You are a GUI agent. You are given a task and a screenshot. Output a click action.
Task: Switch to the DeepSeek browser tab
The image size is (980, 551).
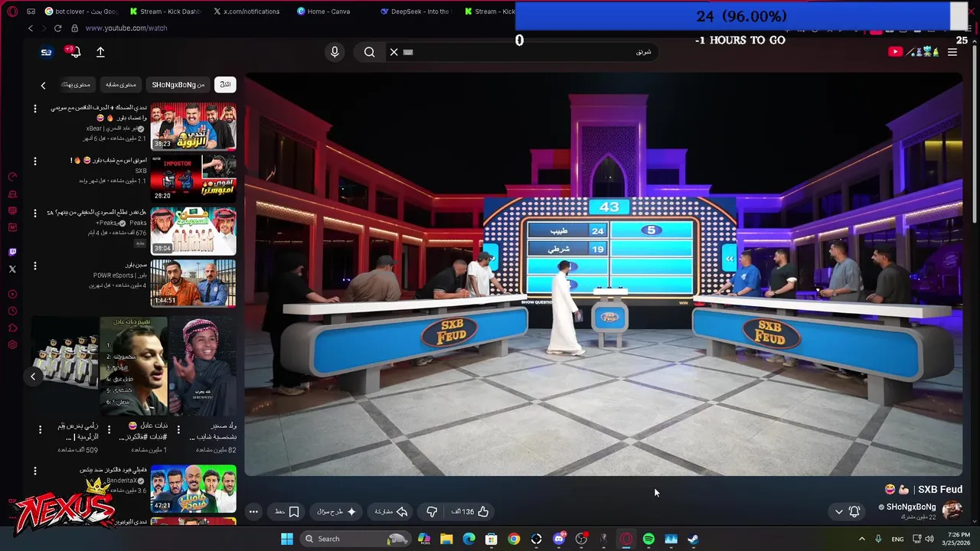click(x=416, y=11)
